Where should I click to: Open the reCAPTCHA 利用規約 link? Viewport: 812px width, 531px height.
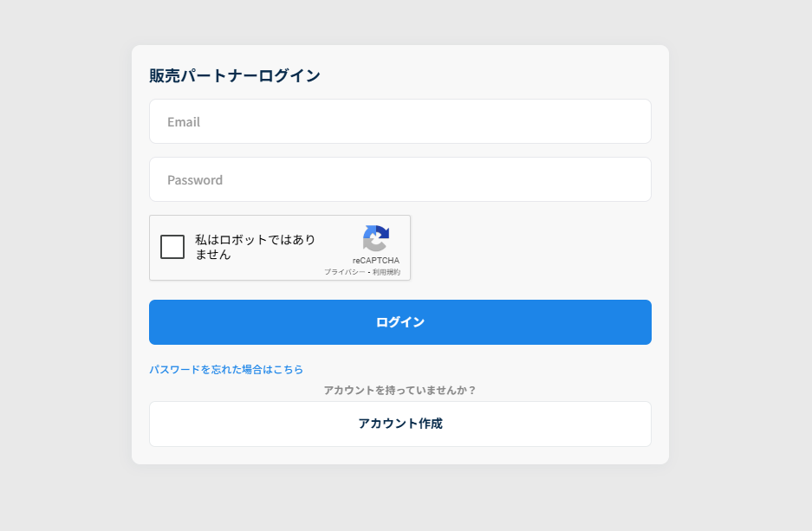click(x=387, y=272)
